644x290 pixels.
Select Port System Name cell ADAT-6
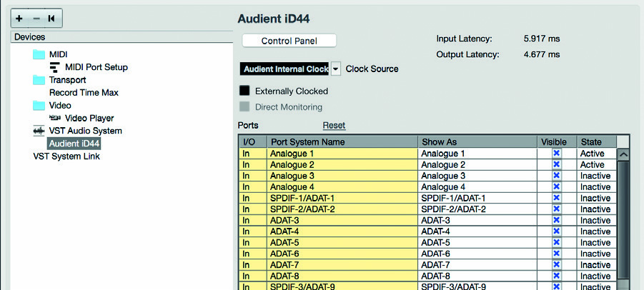(x=342, y=254)
